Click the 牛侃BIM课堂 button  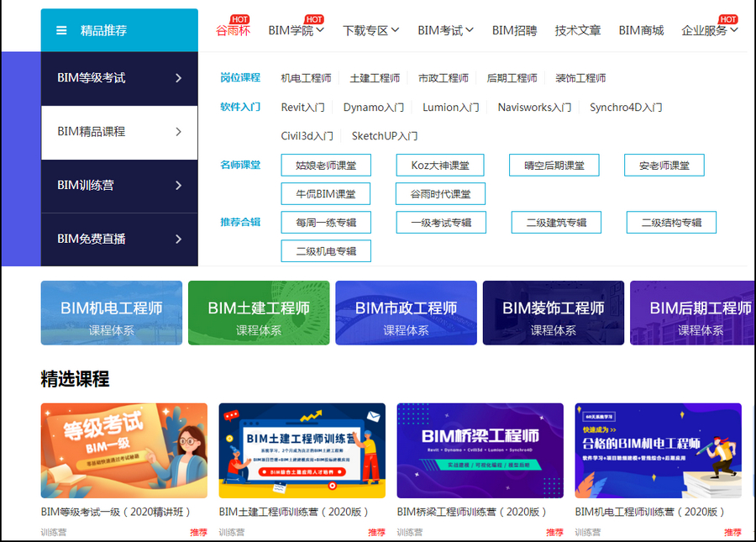tap(326, 194)
